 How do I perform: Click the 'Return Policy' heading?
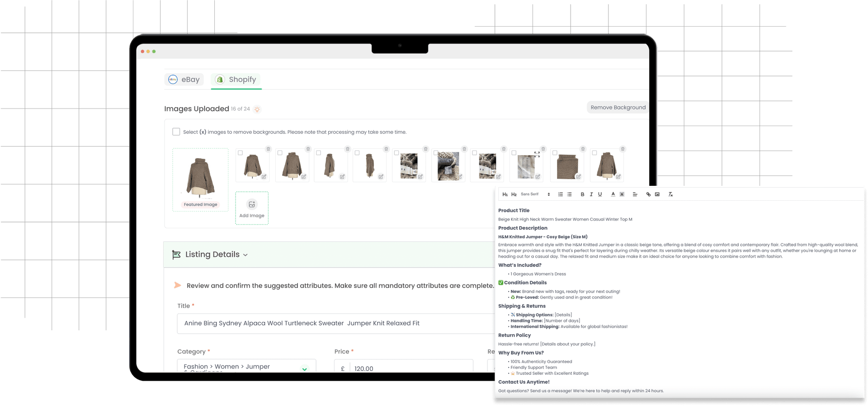point(514,335)
